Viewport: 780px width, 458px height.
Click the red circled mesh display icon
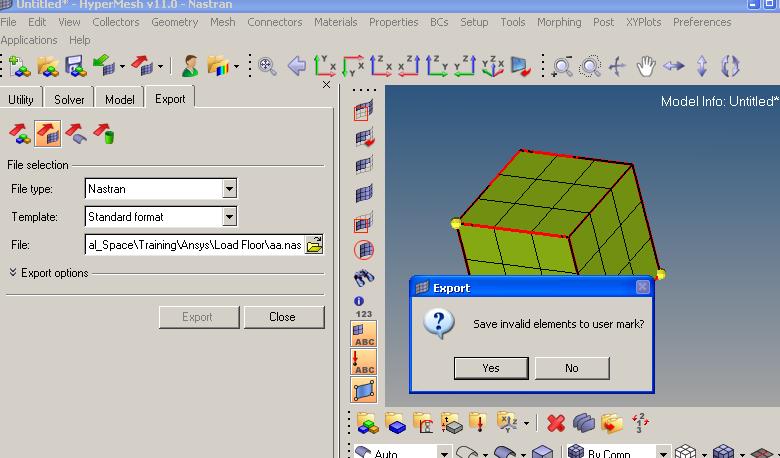click(x=364, y=250)
